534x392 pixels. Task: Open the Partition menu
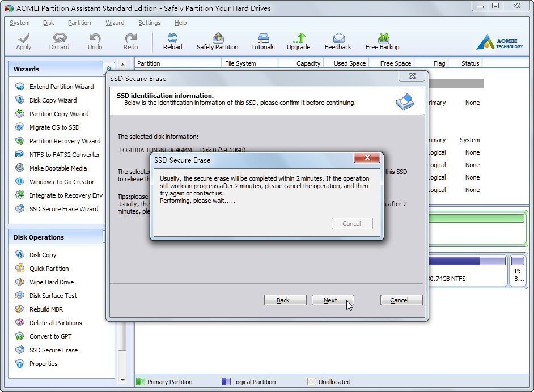(79, 23)
